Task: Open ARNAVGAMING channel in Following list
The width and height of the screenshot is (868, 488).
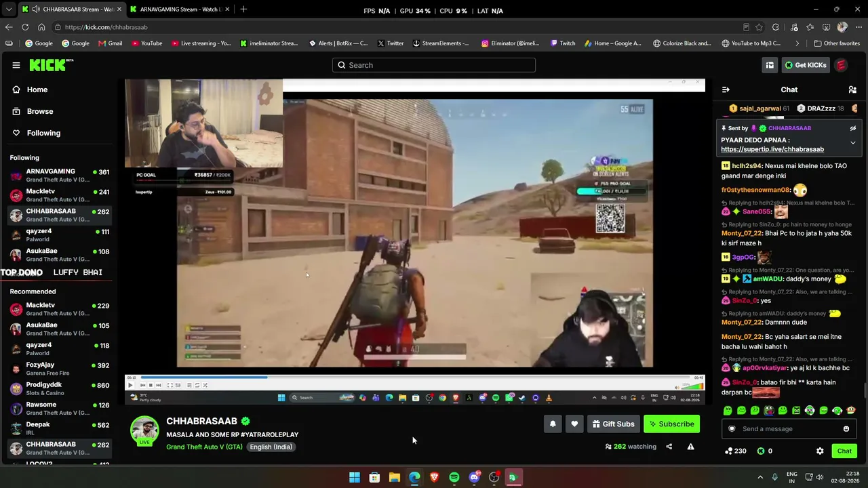Action: point(59,176)
